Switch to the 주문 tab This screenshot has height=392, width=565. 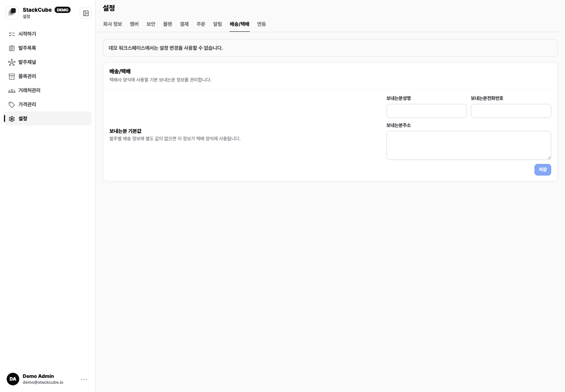pos(201,24)
